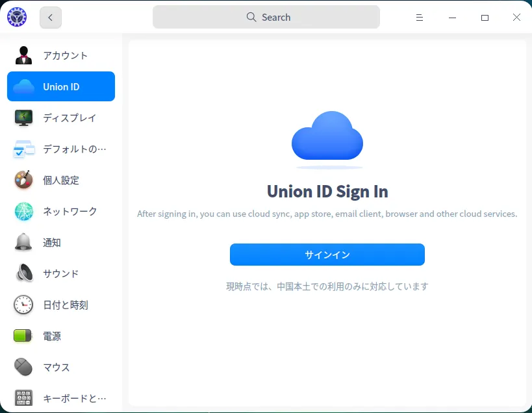Select サウンド label in the sidebar
532x413 pixels.
click(x=61, y=273)
